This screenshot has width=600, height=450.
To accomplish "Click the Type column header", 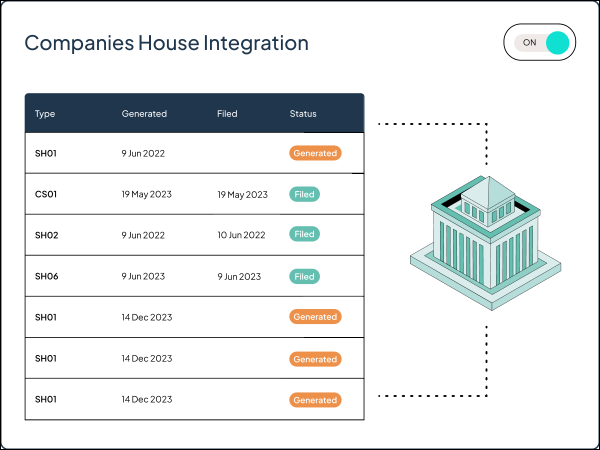I will pos(45,114).
